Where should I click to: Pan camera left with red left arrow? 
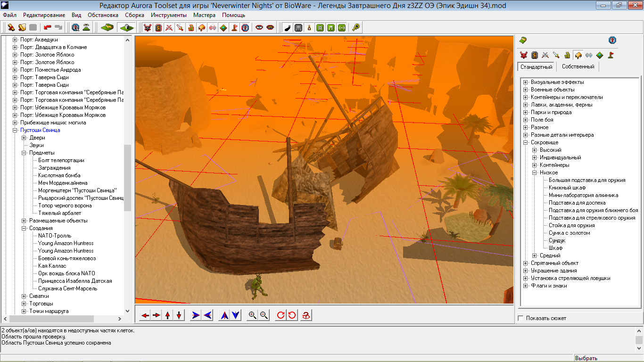145,315
